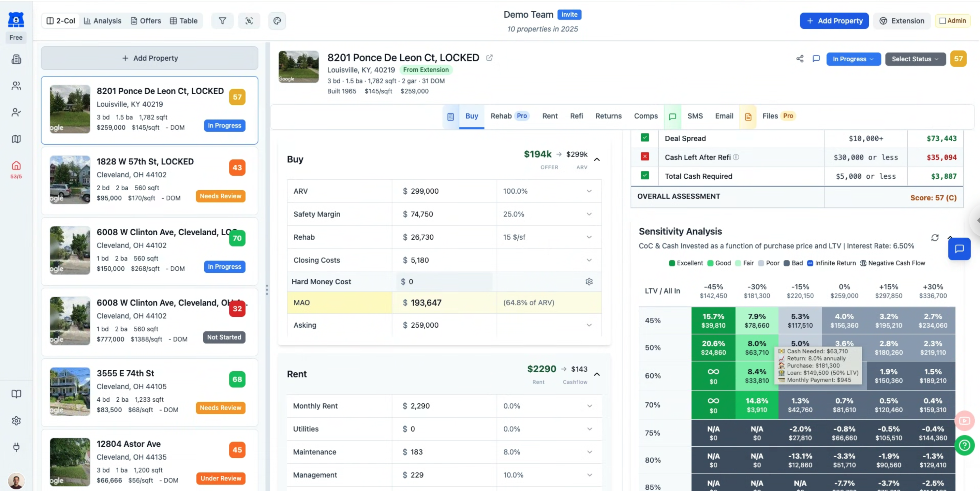Viewport: 980px width, 491px height.
Task: Click the Extension button
Action: [x=902, y=21]
